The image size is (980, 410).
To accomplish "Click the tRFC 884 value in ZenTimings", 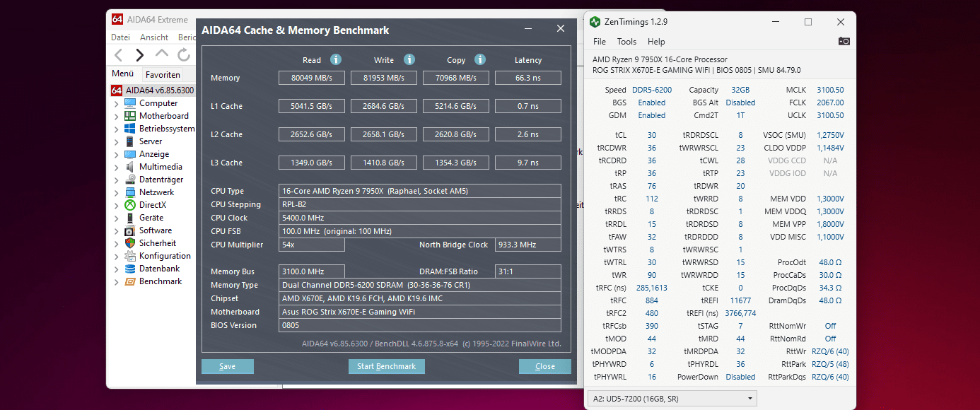I will pos(652,300).
